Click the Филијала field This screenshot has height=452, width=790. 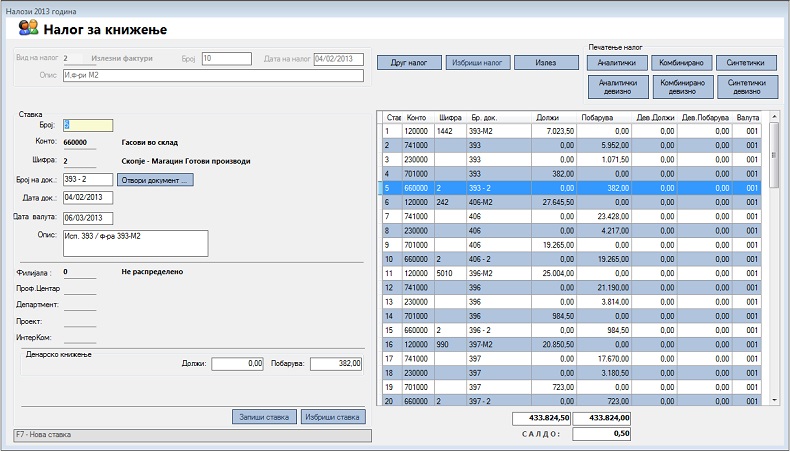(80, 272)
